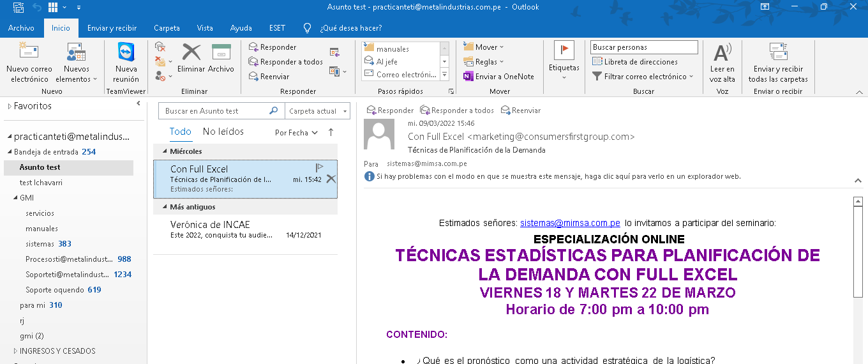Click Reenviar in the reading pane
Screen dimensions: 868x364
pos(521,110)
